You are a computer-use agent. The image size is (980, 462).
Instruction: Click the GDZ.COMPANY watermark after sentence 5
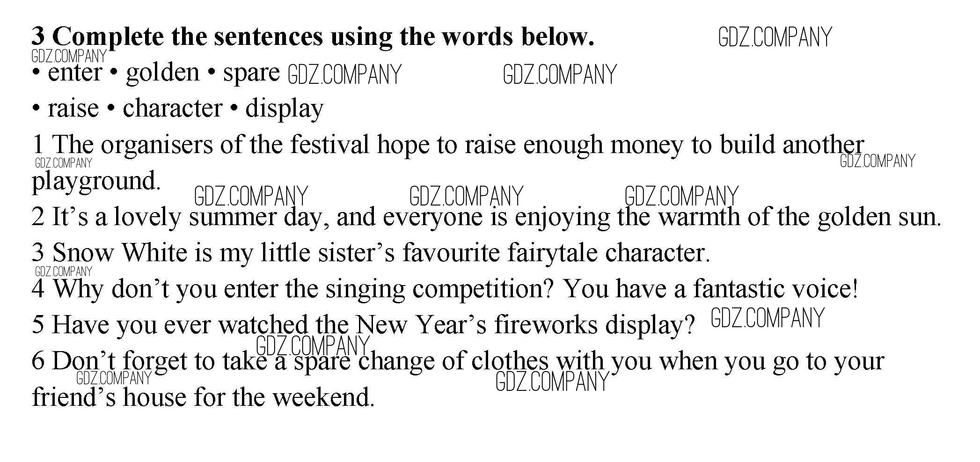coord(768,318)
